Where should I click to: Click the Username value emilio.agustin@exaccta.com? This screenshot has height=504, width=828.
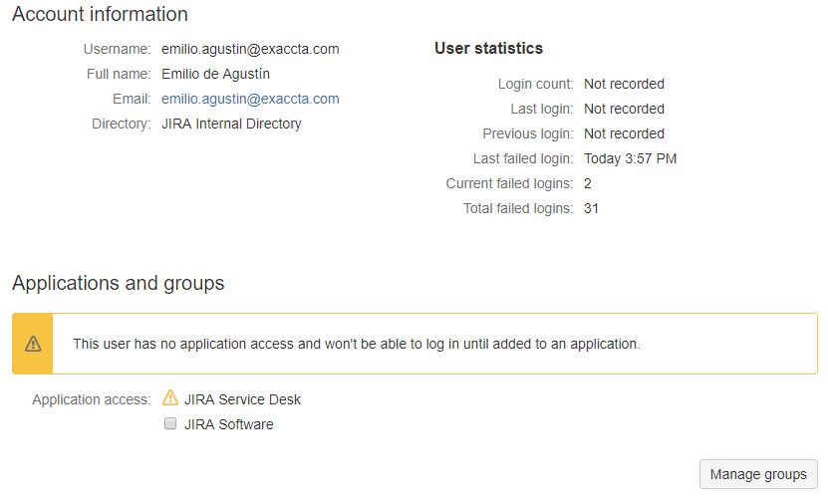(x=250, y=49)
